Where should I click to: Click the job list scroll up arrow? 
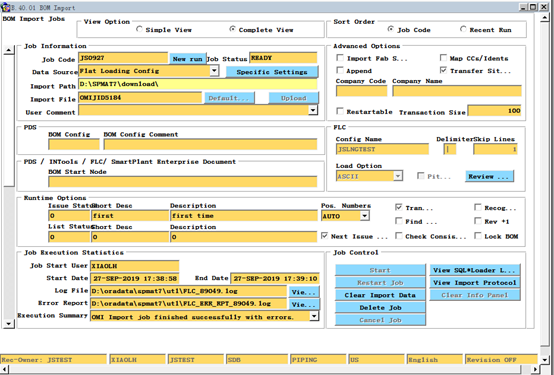pos(8,50)
